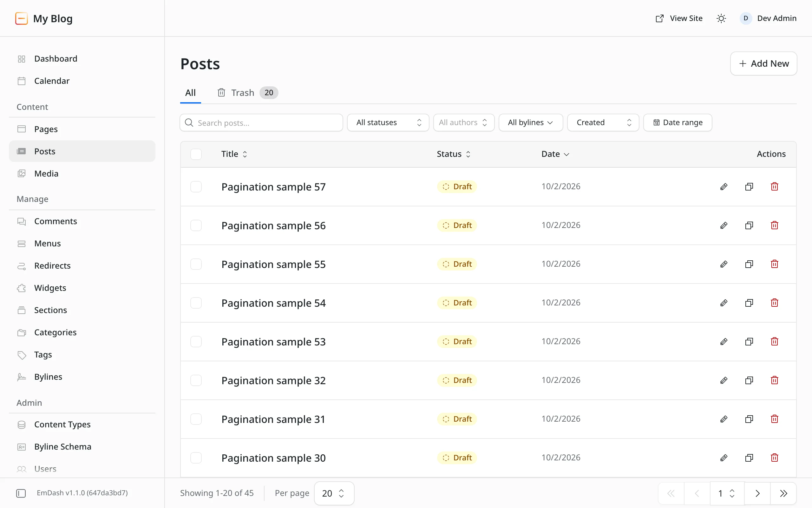This screenshot has width=812, height=508.
Task: Sort posts by the Title column
Action: (x=234, y=154)
